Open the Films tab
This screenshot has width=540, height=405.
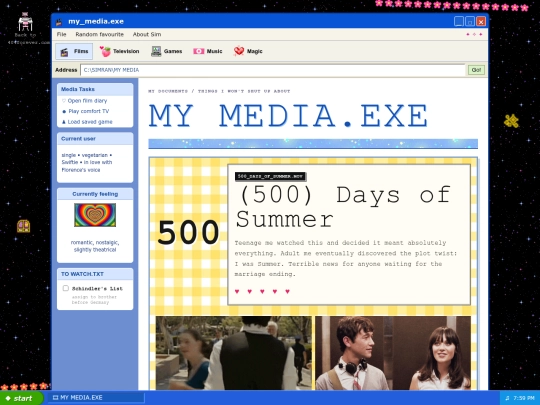pos(74,51)
